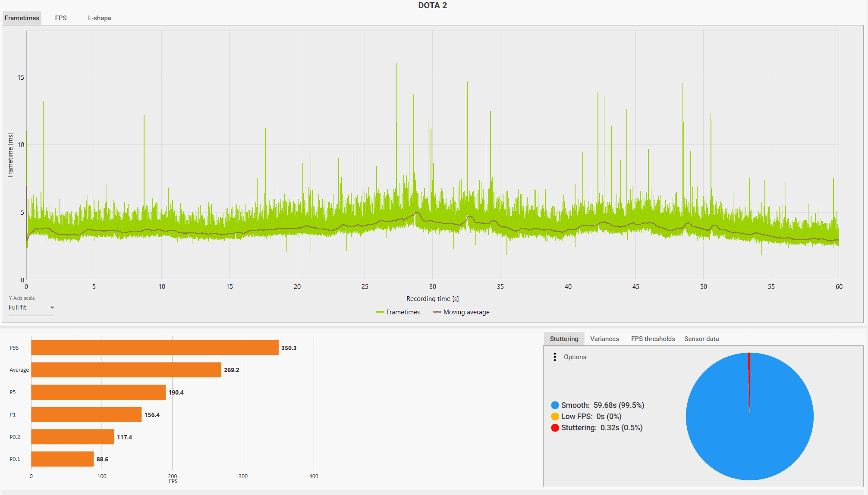Click the 60 tick on time axis
The height and width of the screenshot is (495, 868).
(x=839, y=287)
